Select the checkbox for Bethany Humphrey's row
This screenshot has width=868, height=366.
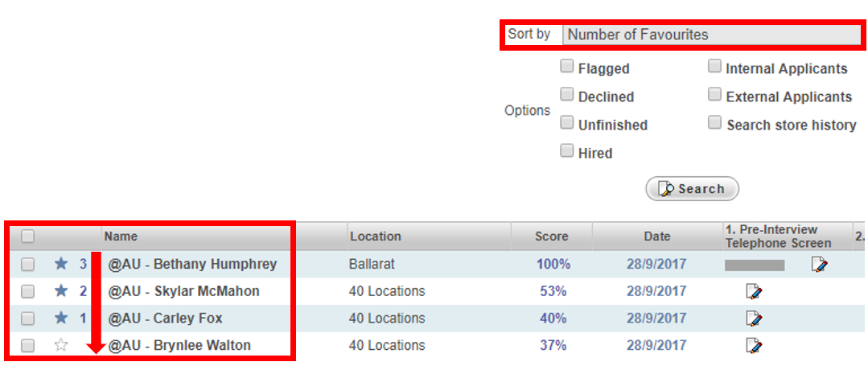tap(28, 264)
